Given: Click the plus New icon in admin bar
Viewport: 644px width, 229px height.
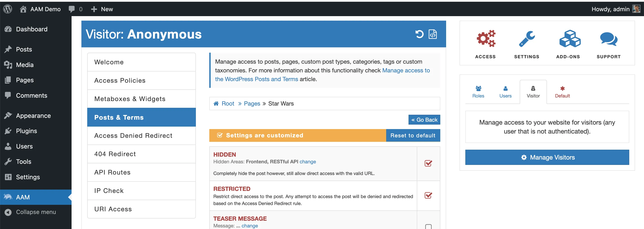Looking at the screenshot, I should coord(94,9).
